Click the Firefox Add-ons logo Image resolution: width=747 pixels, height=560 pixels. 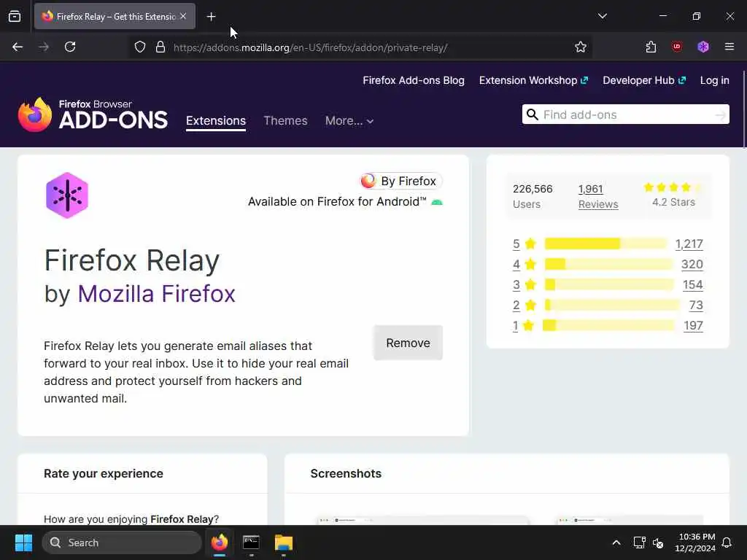(x=93, y=114)
